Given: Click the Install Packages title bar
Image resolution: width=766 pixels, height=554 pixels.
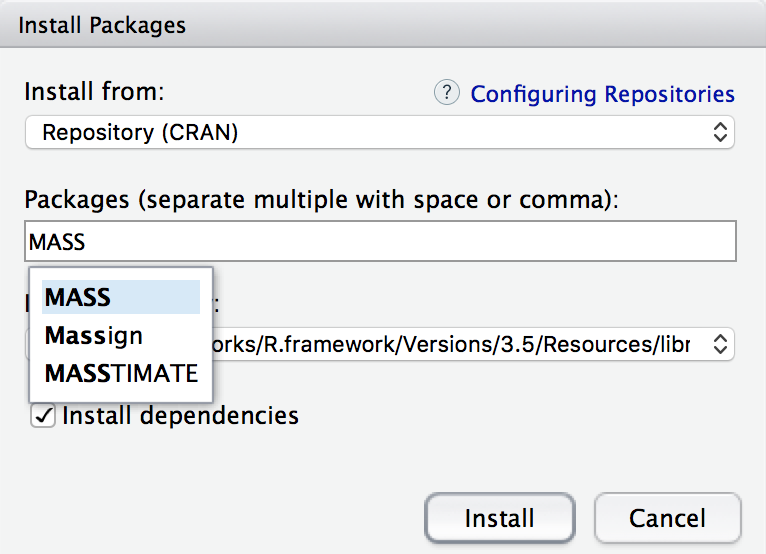Looking at the screenshot, I should click(x=383, y=24).
